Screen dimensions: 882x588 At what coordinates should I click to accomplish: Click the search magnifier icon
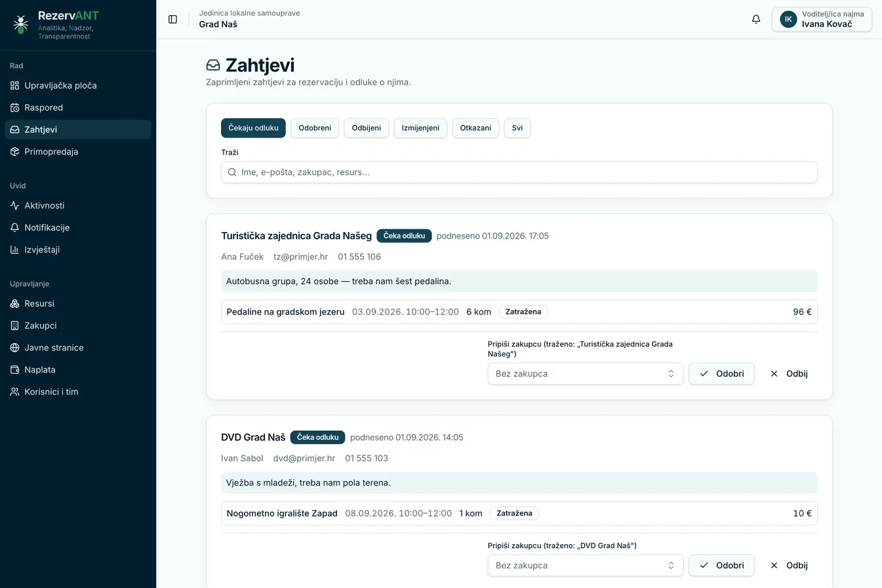tap(232, 172)
